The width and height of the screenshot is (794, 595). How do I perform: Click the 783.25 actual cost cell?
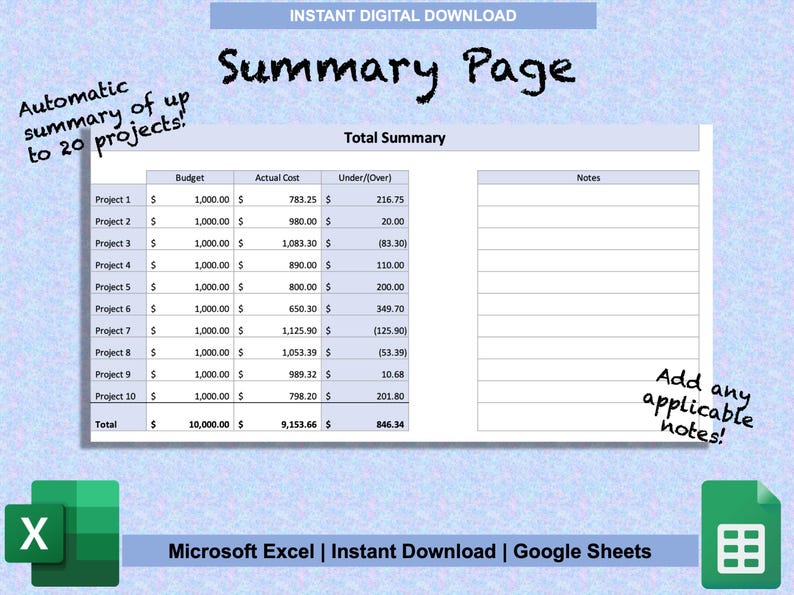pyautogui.click(x=277, y=195)
